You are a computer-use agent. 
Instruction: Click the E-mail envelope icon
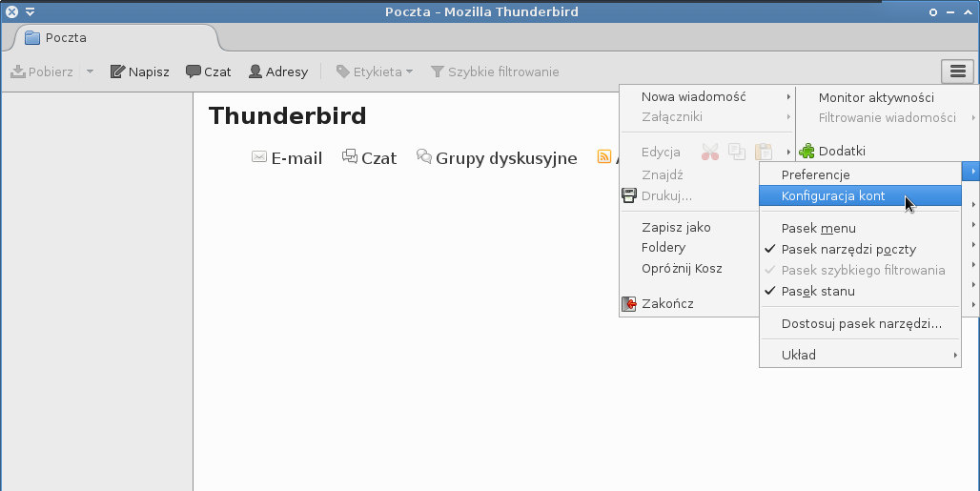pos(258,156)
